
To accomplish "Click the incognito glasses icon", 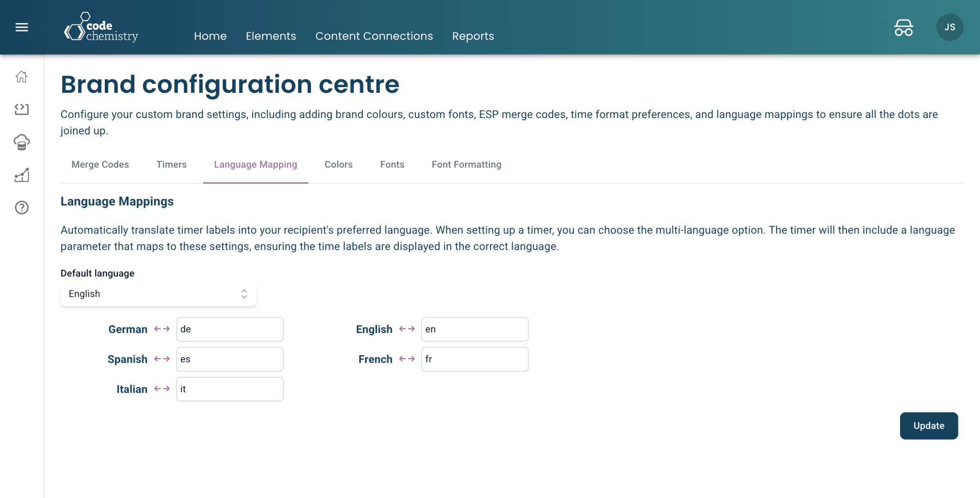I will [903, 28].
